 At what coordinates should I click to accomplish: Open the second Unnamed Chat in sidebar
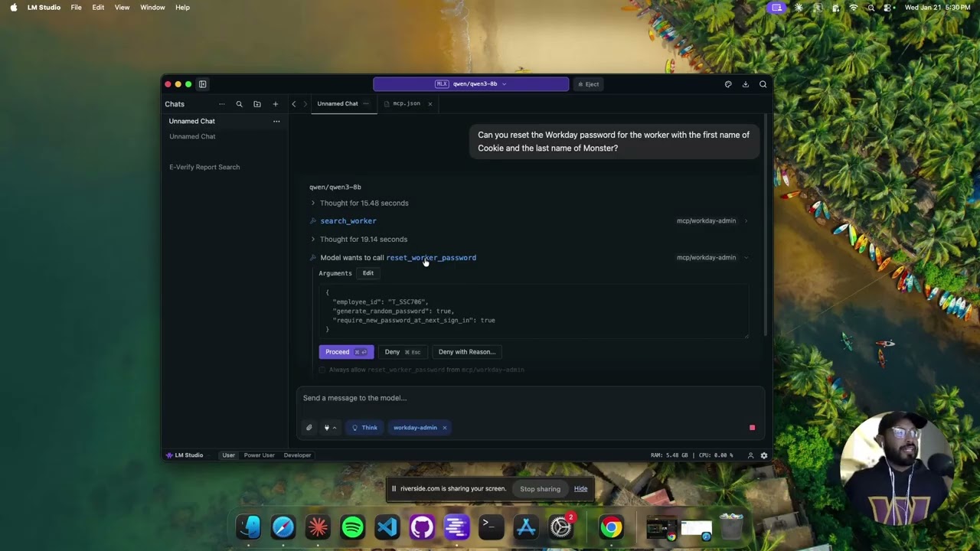pyautogui.click(x=192, y=136)
